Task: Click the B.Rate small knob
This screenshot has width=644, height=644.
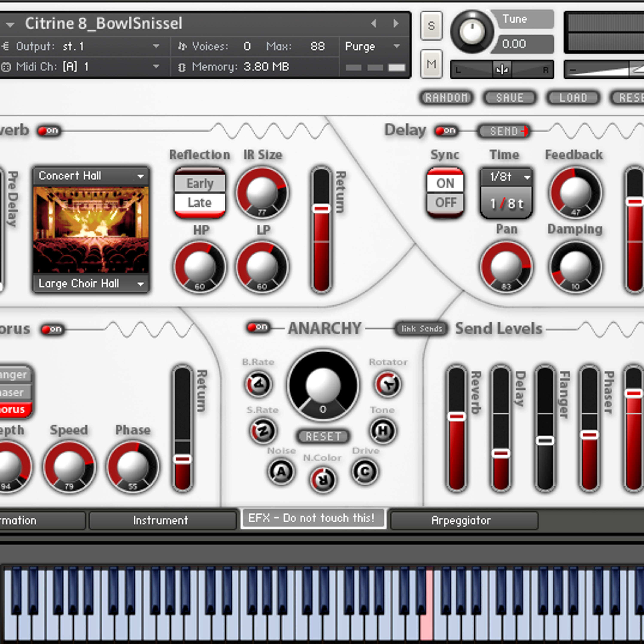Action: click(258, 384)
